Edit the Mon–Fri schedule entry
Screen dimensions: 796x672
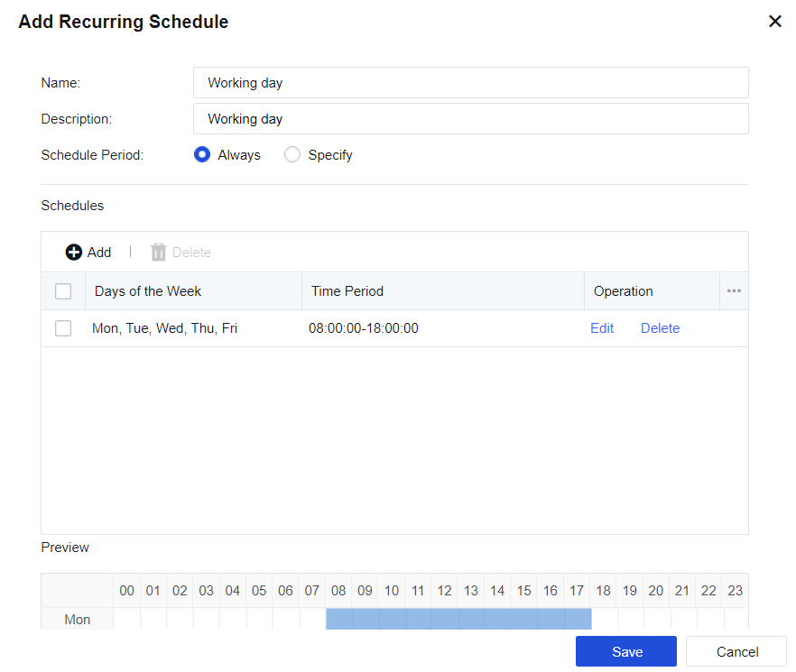602,328
